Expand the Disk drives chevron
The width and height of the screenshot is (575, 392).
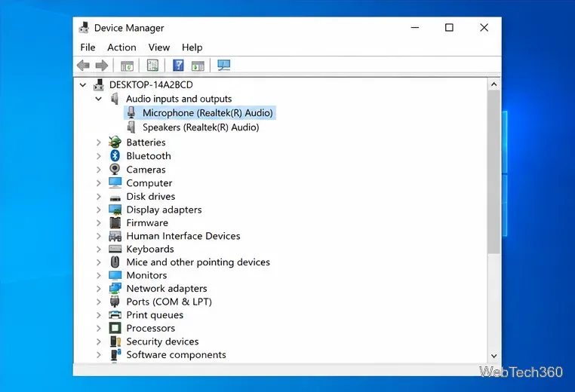click(x=99, y=196)
